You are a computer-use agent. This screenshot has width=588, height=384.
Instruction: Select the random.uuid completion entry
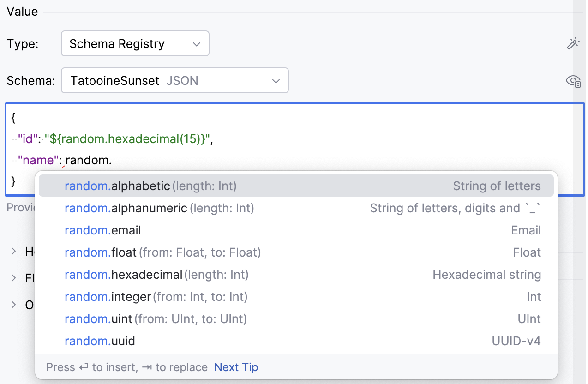[100, 341]
